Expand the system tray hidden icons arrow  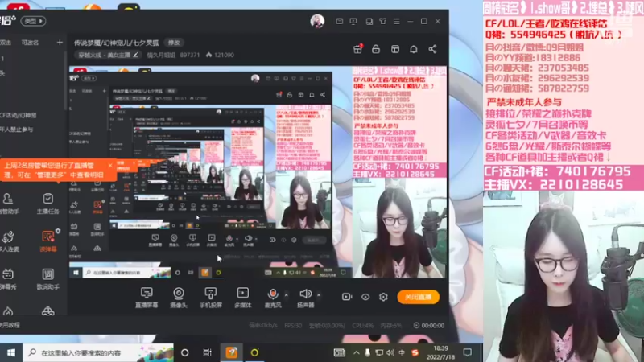[356, 352]
